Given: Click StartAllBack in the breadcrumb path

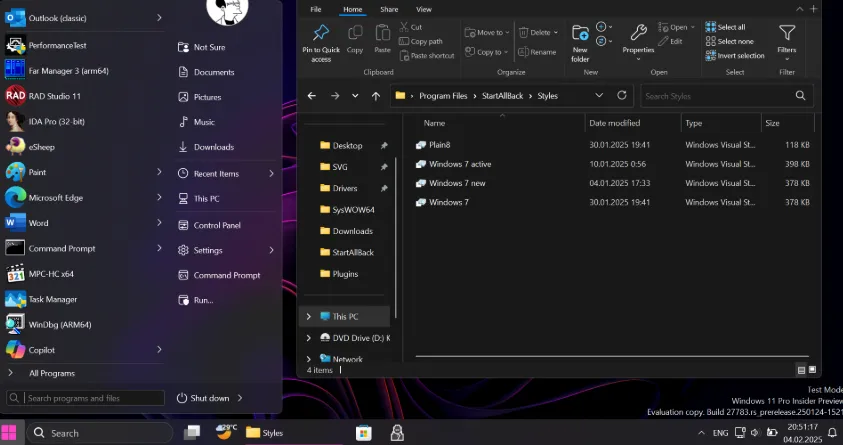Looking at the screenshot, I should click(x=502, y=96).
